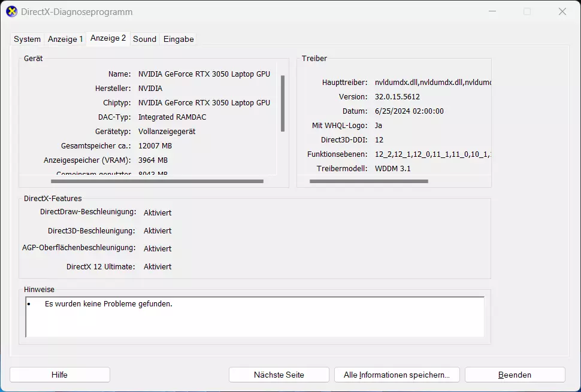Click Beenden to exit the program
Screen dimensions: 581x392
click(515, 375)
